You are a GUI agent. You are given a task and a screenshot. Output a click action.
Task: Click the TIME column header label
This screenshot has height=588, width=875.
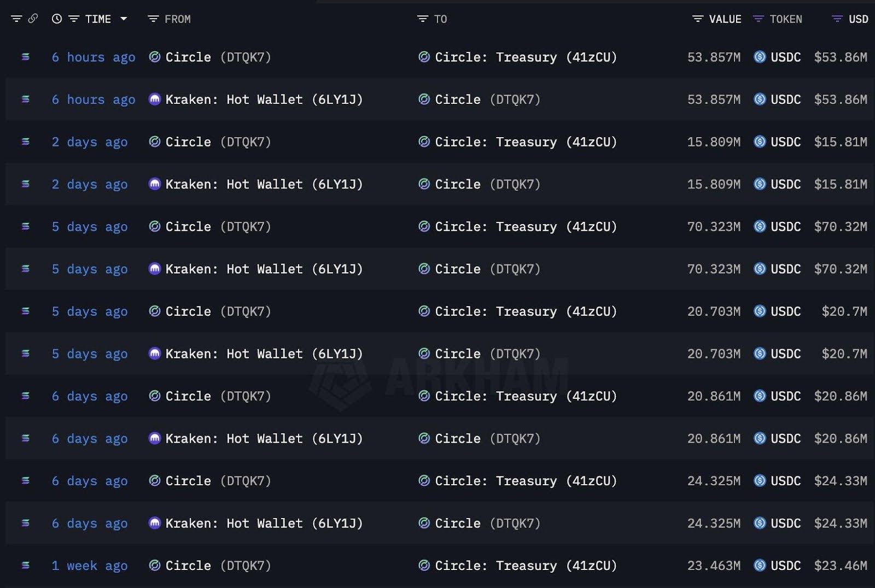(98, 19)
